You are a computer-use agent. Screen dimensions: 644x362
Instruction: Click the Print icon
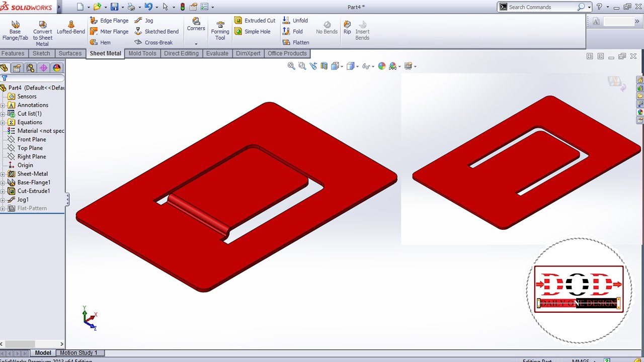click(x=131, y=7)
